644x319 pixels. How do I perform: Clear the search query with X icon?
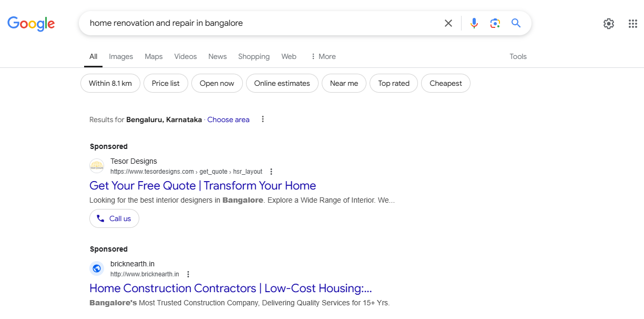[448, 23]
